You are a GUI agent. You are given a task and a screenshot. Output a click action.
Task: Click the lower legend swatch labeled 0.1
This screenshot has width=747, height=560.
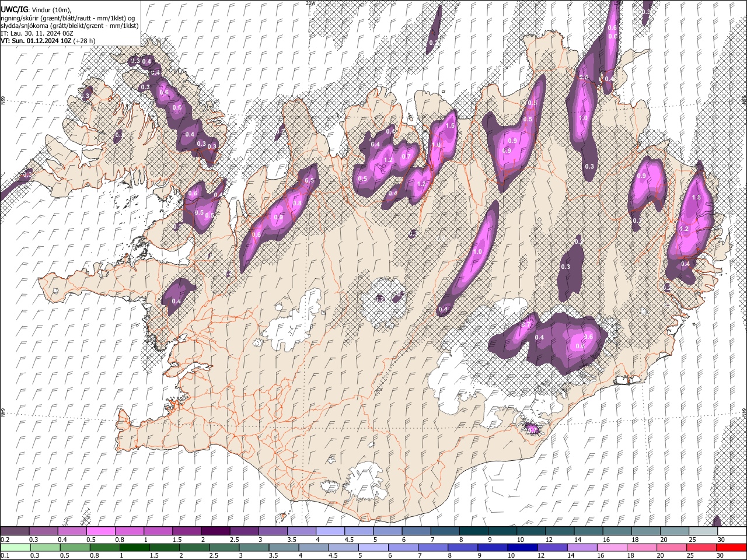click(15, 547)
